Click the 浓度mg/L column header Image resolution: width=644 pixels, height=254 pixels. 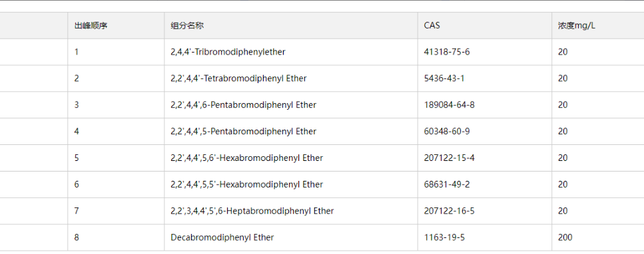[597, 25]
